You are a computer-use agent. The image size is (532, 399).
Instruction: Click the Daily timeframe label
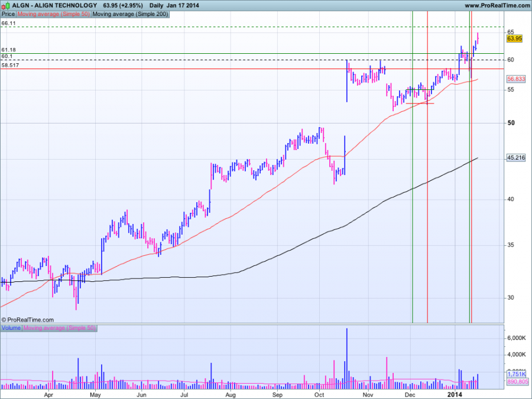pyautogui.click(x=156, y=5)
